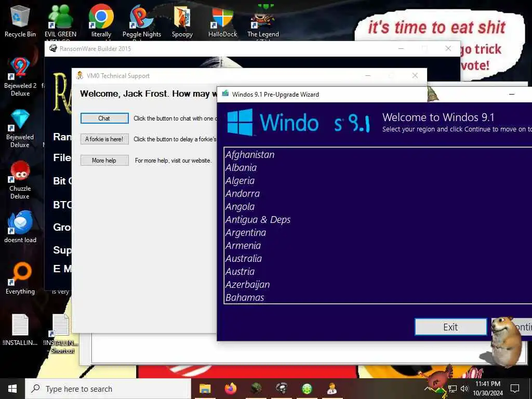This screenshot has width=532, height=399.
Task: Click the More help button
Action: [104, 160]
